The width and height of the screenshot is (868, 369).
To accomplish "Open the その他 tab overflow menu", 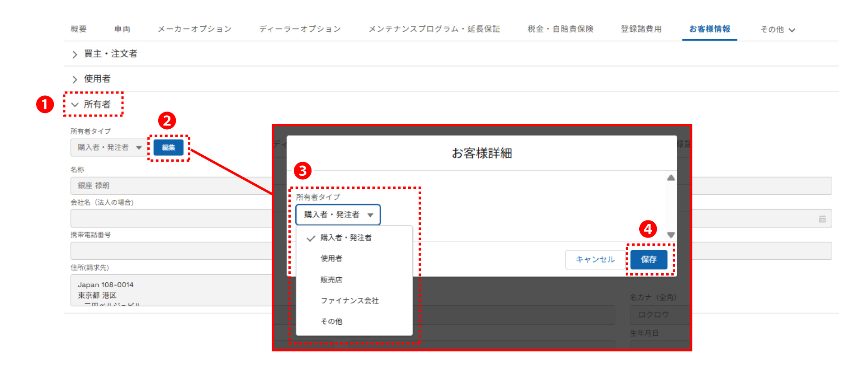I will coord(778,29).
